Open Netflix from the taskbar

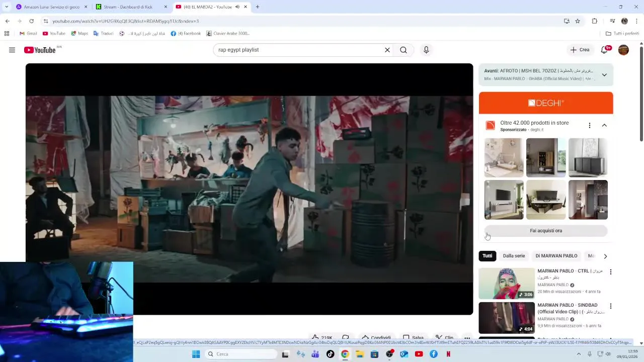tap(448, 354)
